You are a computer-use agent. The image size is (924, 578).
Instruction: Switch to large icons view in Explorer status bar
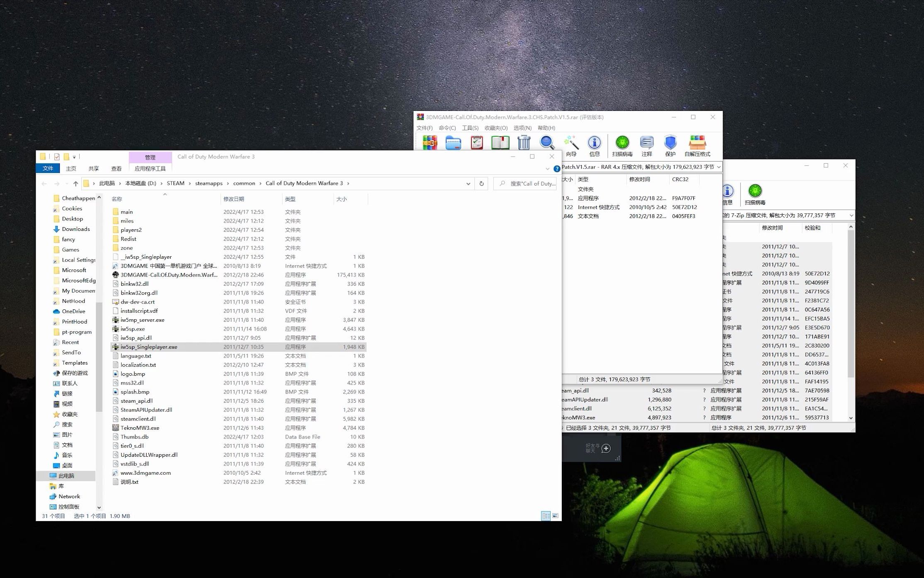[x=555, y=516]
